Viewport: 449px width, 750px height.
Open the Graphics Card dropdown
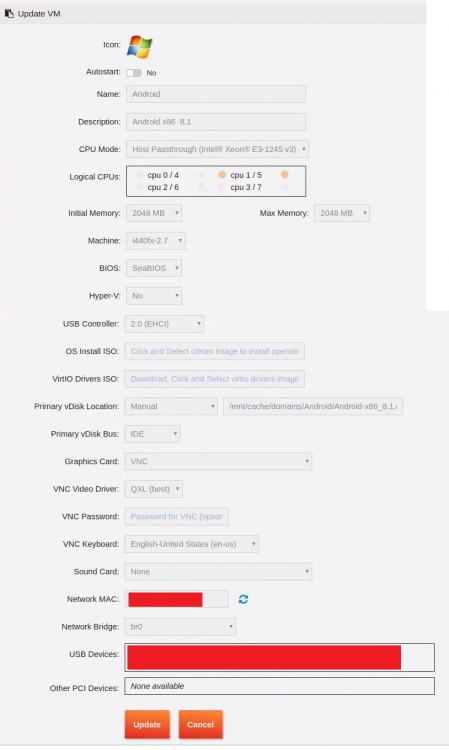click(x=218, y=461)
